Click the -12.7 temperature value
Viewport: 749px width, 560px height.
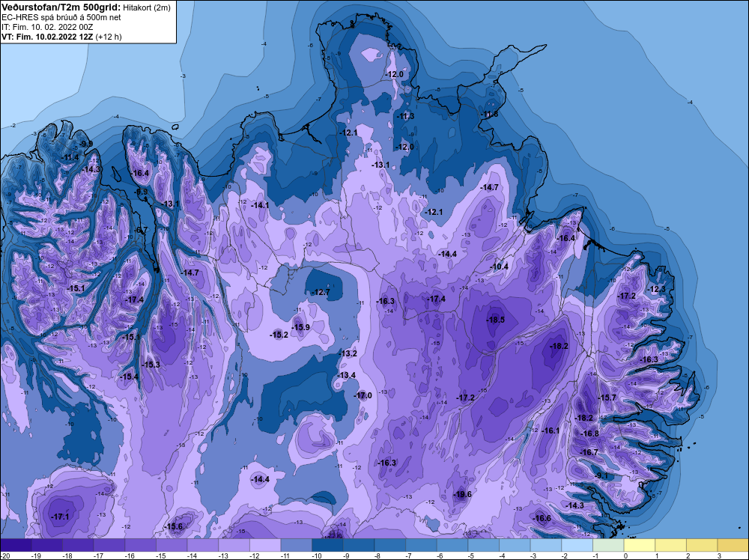point(320,292)
